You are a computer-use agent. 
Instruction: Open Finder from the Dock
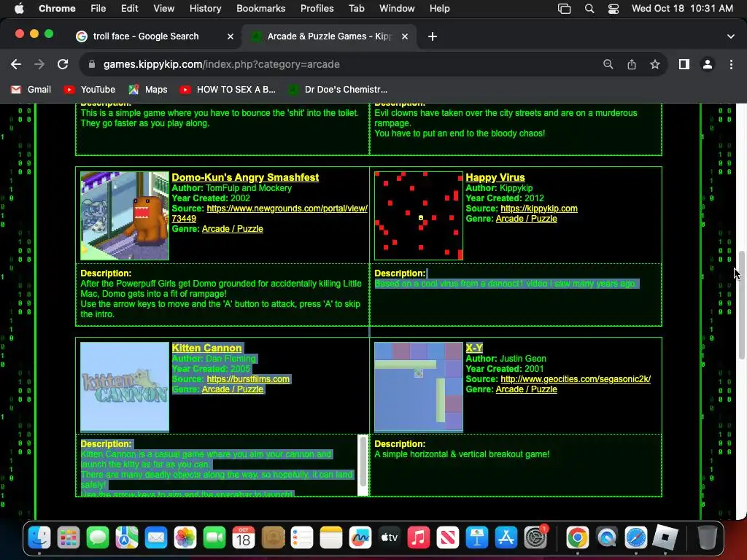[x=39, y=538]
